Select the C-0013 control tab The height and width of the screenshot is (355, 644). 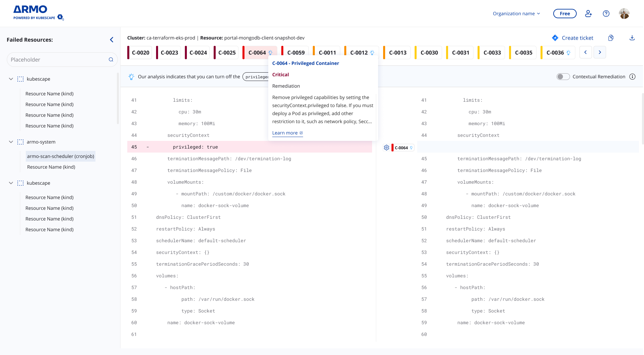(397, 53)
